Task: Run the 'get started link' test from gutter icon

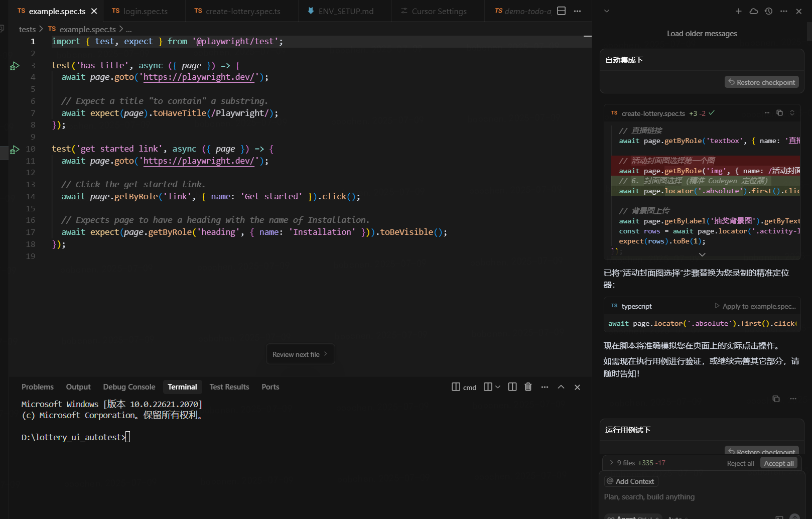Action: pyautogui.click(x=15, y=149)
